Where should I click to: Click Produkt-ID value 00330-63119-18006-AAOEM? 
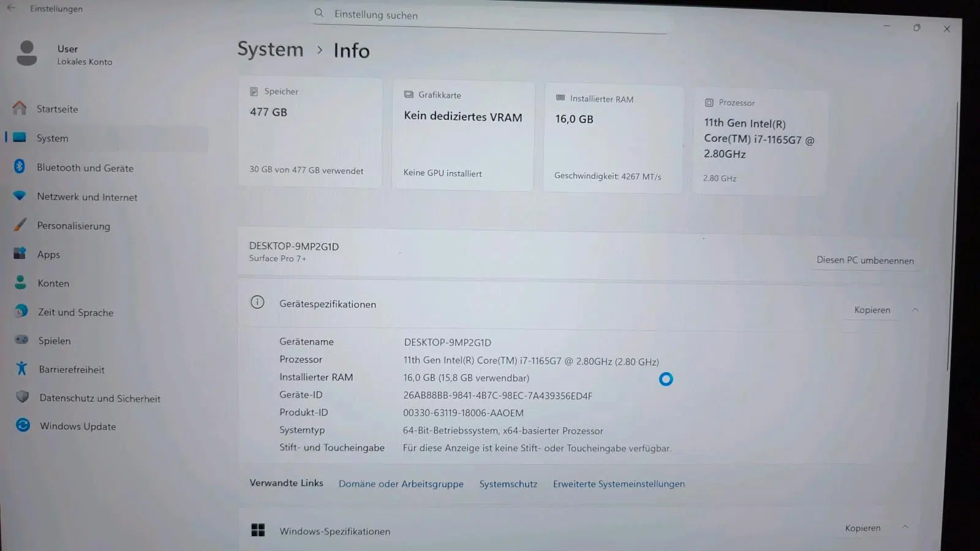[463, 413]
